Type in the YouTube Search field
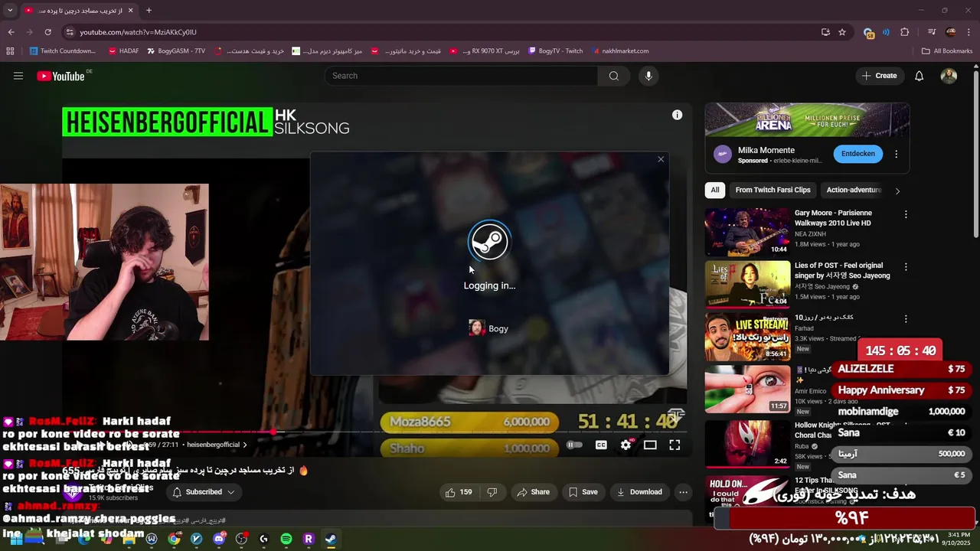 click(461, 76)
